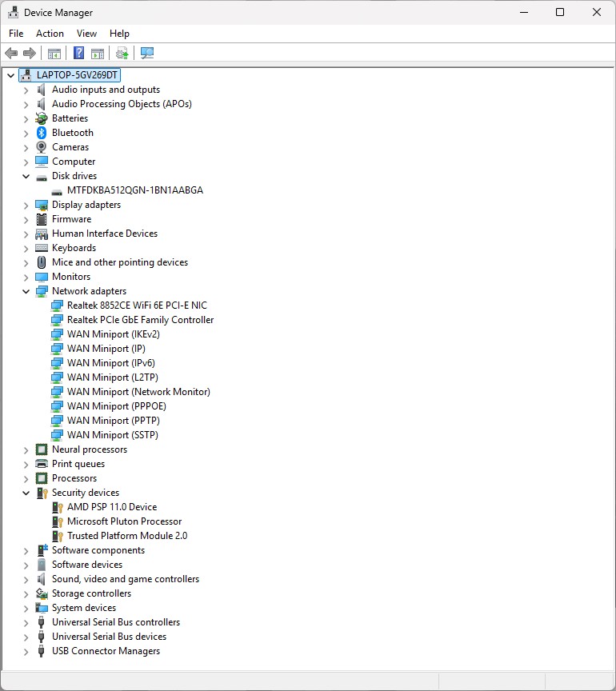The height and width of the screenshot is (691, 616).
Task: Collapse the Disk drives category
Action: coord(26,176)
